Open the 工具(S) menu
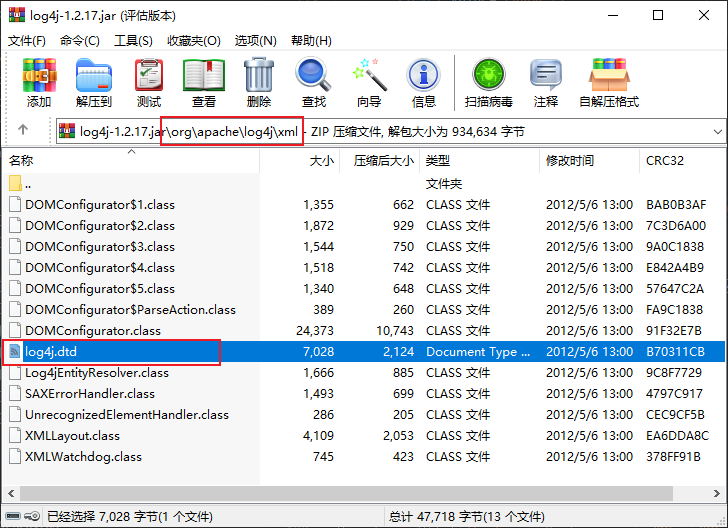The image size is (728, 528). [134, 41]
